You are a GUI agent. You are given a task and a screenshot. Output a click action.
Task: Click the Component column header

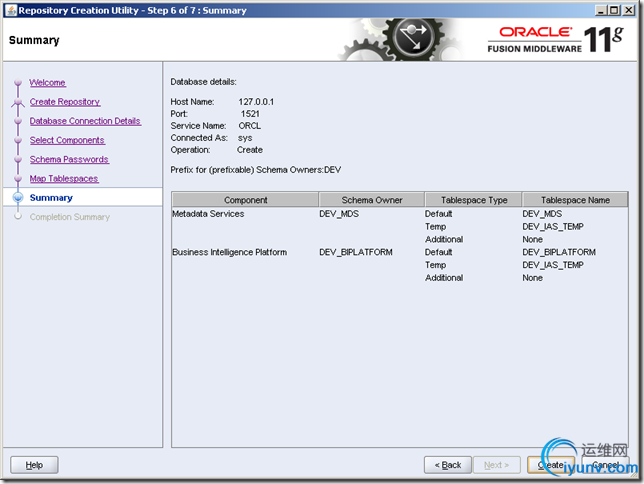click(245, 200)
